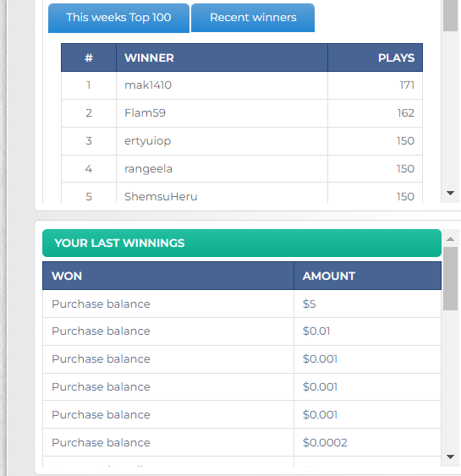Click Purchase balance in the $0.0002 row

[x=102, y=443]
